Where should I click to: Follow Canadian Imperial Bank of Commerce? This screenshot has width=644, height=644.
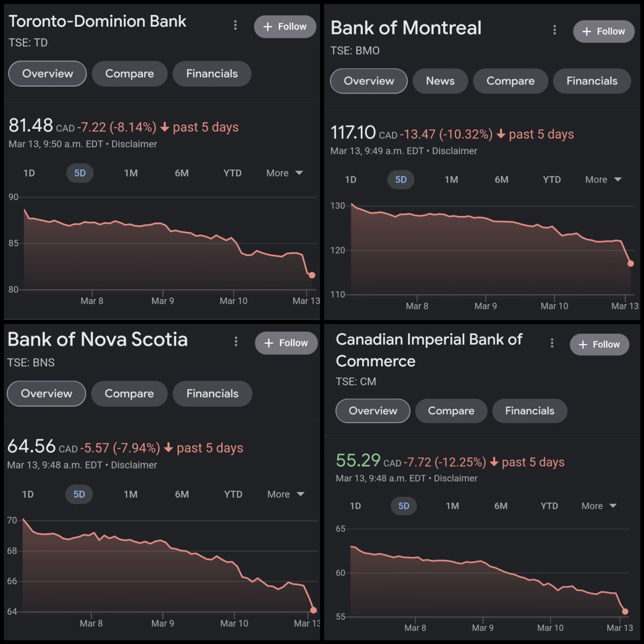click(x=599, y=345)
